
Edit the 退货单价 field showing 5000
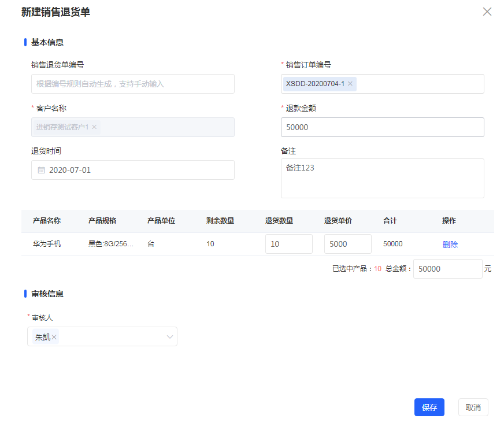(x=348, y=244)
